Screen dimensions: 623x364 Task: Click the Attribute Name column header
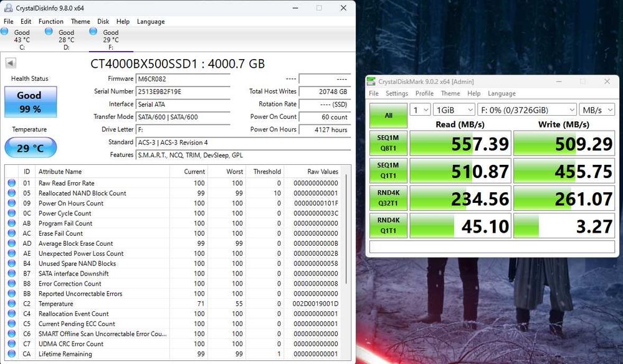point(103,172)
